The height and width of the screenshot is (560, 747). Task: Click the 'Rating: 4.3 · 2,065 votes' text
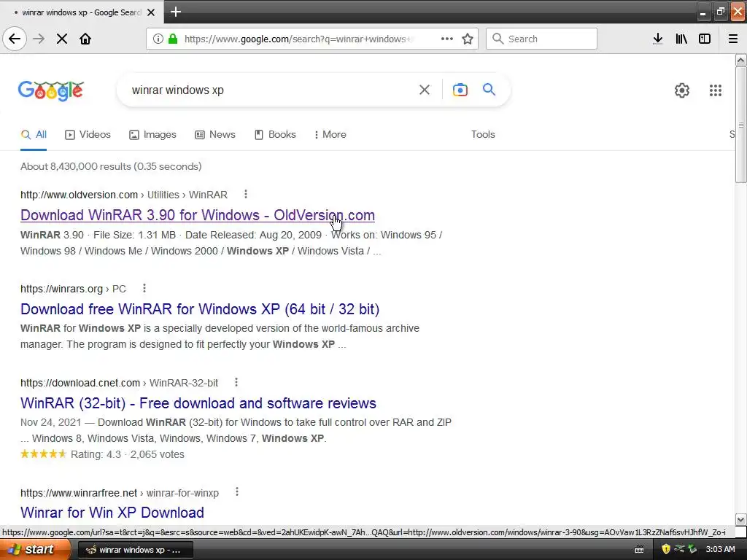[127, 454]
